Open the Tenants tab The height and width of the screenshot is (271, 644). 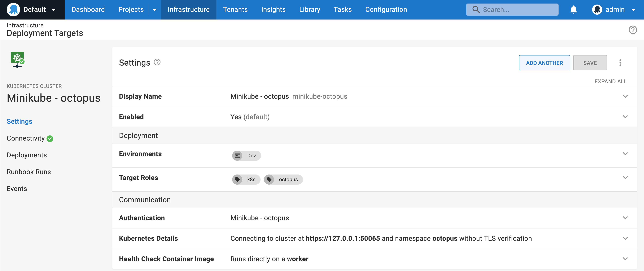235,10
